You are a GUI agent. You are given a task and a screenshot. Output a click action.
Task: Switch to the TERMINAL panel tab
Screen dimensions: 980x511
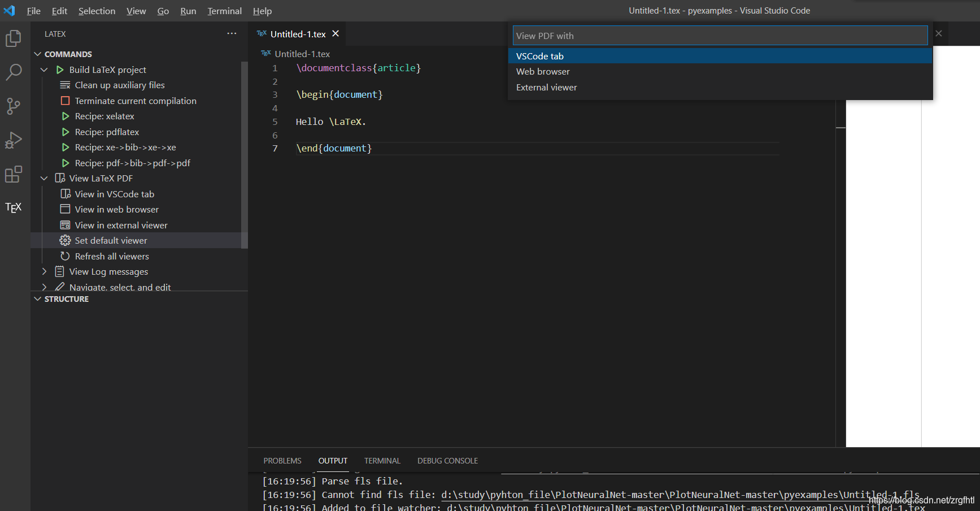click(x=382, y=461)
